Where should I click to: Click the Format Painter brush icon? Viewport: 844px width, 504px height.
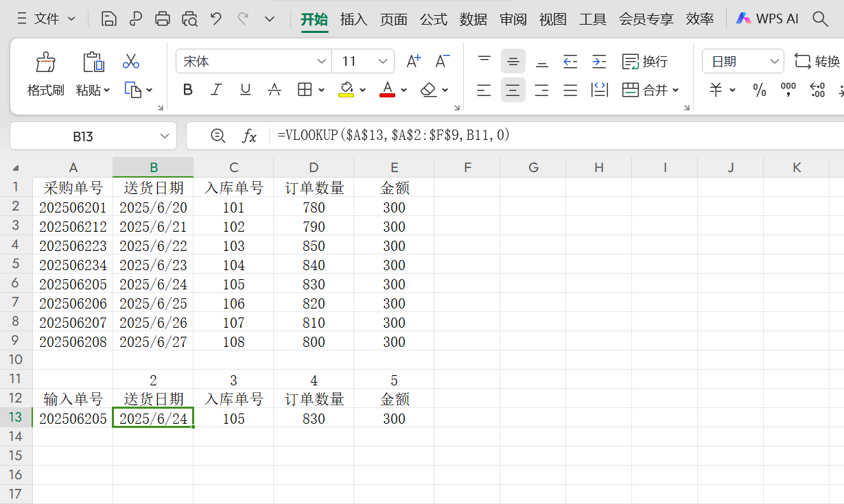coord(45,62)
